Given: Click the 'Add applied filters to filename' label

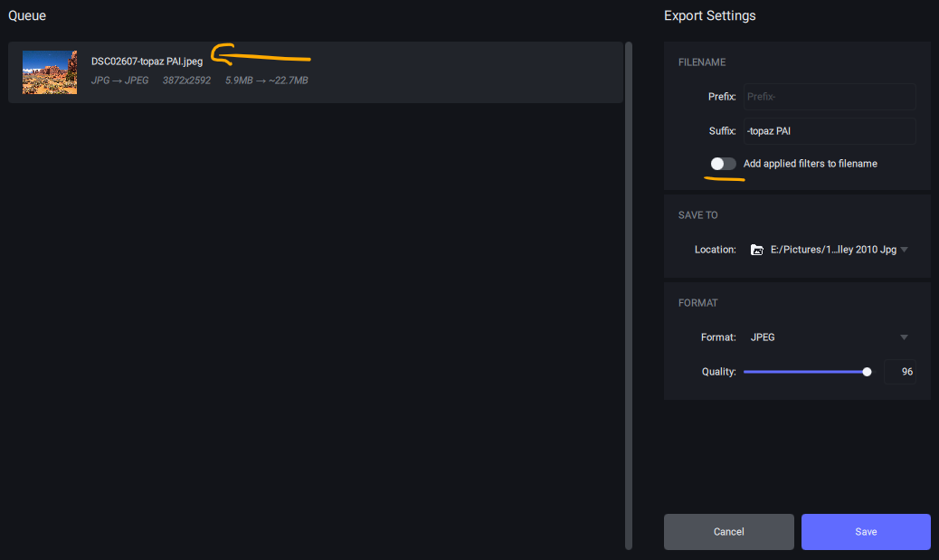Looking at the screenshot, I should pyautogui.click(x=810, y=164).
